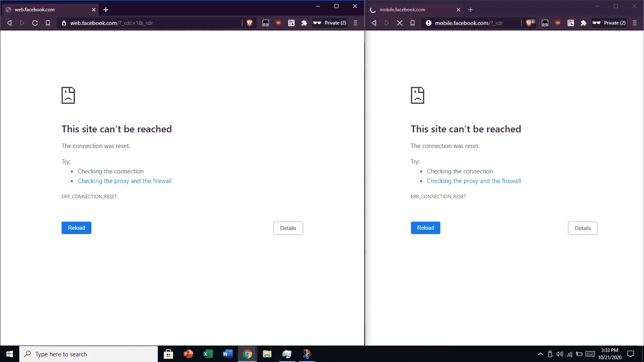Open clock showing 3:33 PM
The height and width of the screenshot is (362, 644).
click(x=610, y=354)
